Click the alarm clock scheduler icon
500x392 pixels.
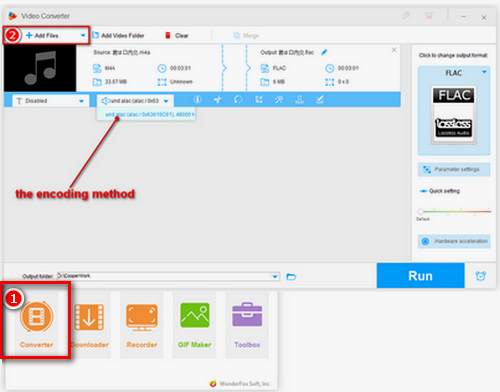[481, 276]
